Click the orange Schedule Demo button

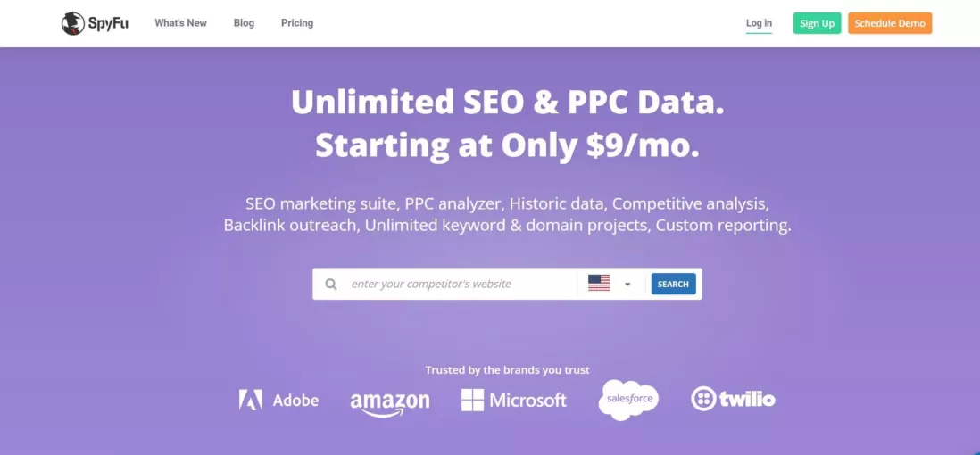889,23
